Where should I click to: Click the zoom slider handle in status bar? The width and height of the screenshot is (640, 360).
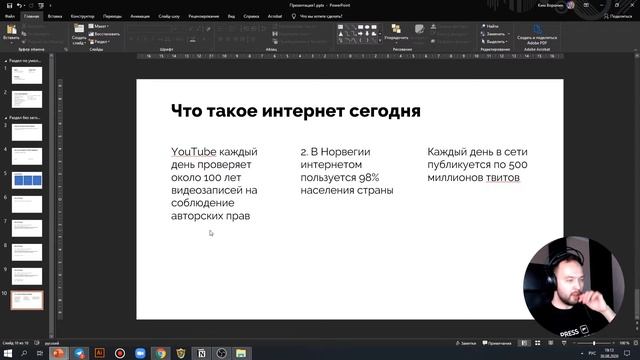point(594,343)
